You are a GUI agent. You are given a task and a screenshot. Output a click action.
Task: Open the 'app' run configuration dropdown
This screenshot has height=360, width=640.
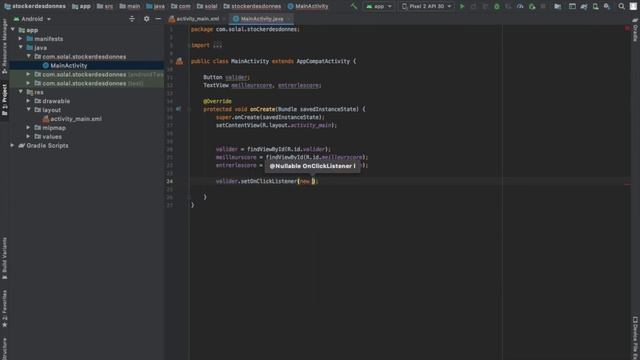click(379, 6)
